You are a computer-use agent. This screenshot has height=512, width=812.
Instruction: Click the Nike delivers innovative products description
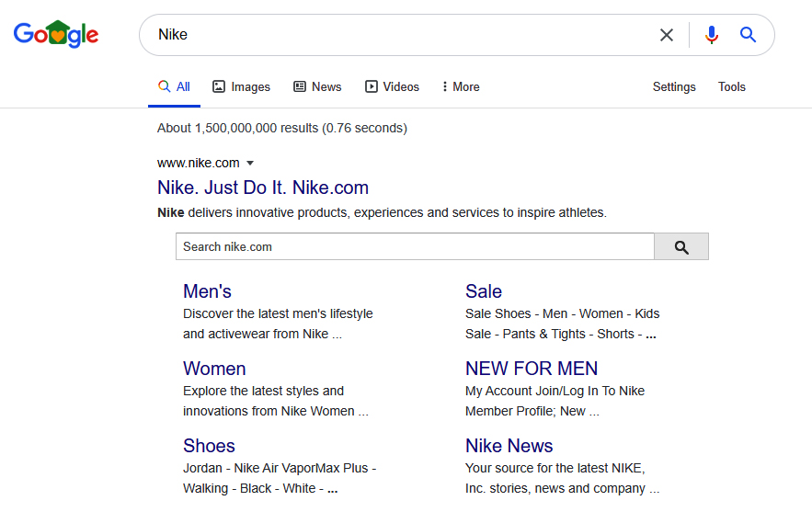tap(383, 212)
